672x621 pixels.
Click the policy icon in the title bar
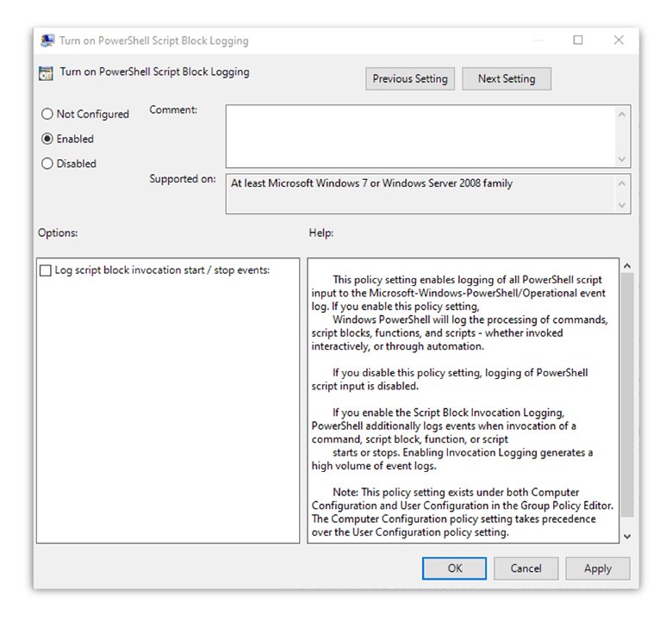47,40
